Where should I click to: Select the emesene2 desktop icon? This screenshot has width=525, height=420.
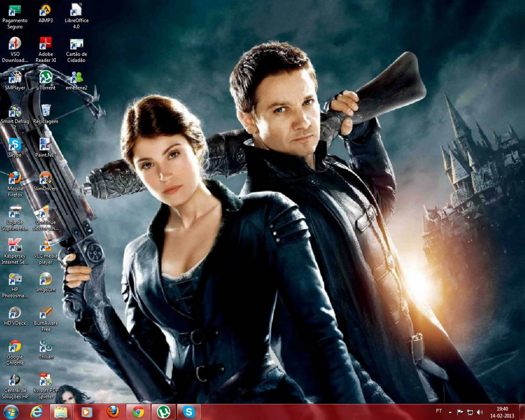76,81
